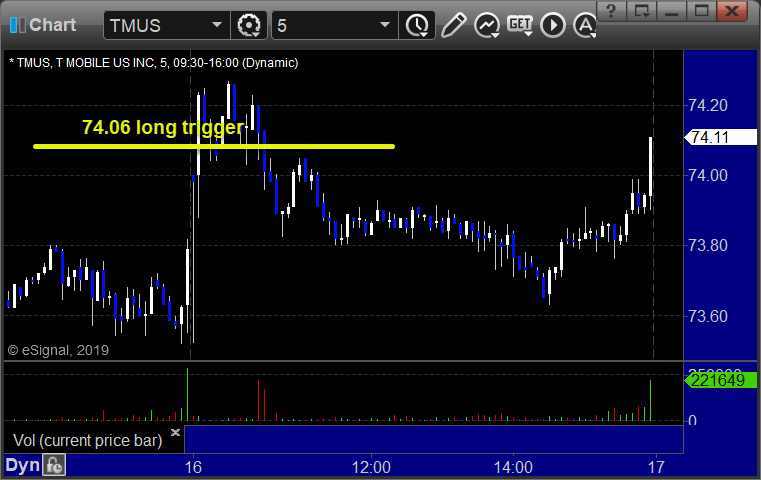This screenshot has height=480, width=761.
Task: Close the Vol study pane with X
Action: click(175, 432)
